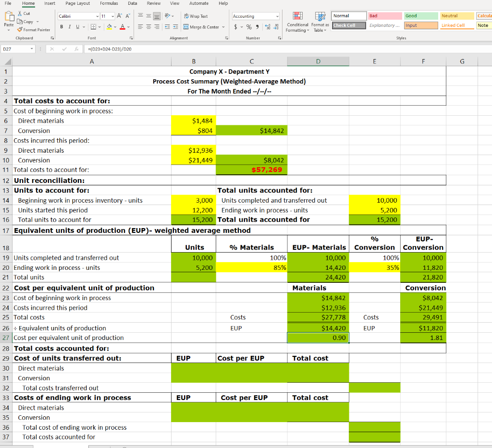492x448 pixels.
Task: Click the Orientation text-angle icon
Action: coord(168,16)
